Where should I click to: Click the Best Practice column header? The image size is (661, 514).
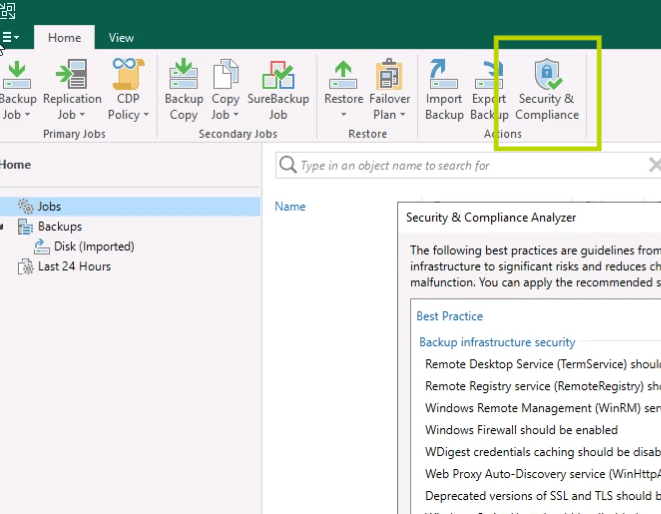pyautogui.click(x=449, y=316)
